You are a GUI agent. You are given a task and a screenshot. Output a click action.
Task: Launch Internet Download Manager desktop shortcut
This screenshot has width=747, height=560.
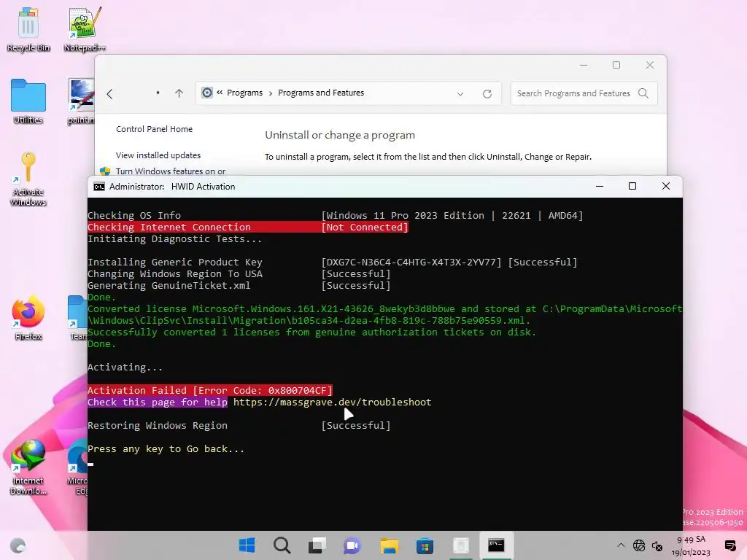(28, 467)
